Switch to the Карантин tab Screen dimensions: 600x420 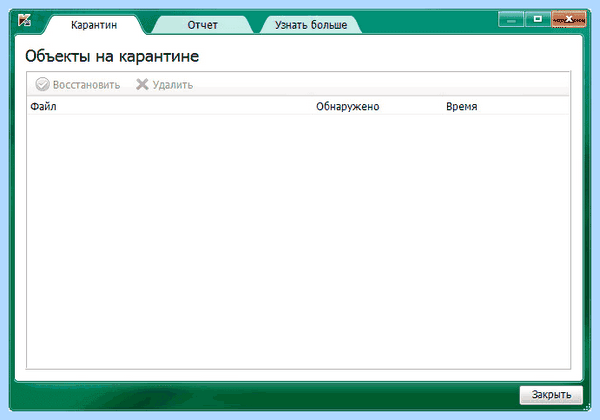(x=94, y=25)
